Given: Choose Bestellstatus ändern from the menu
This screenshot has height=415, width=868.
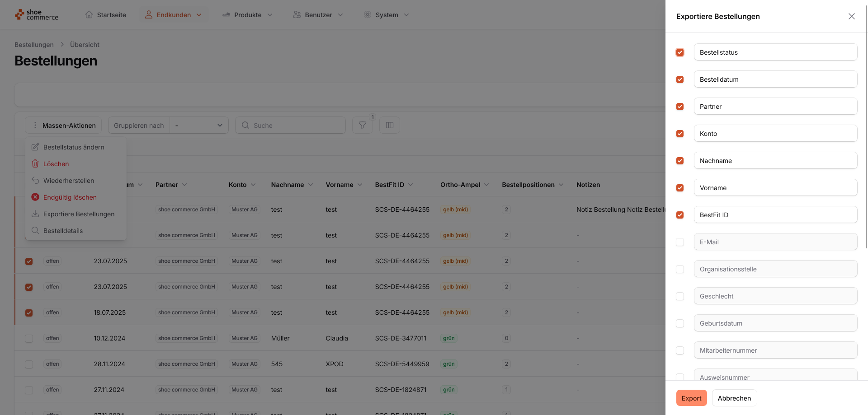Looking at the screenshot, I should (x=74, y=147).
